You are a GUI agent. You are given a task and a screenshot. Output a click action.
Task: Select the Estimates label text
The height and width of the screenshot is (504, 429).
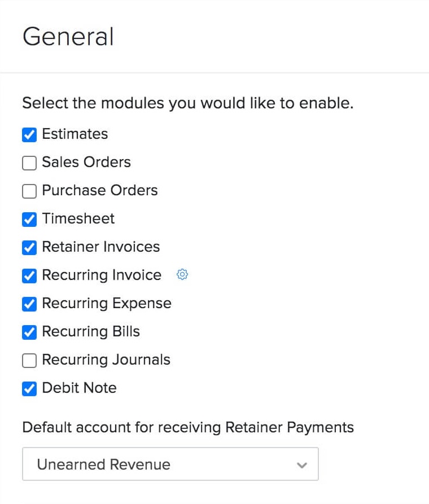(x=75, y=134)
